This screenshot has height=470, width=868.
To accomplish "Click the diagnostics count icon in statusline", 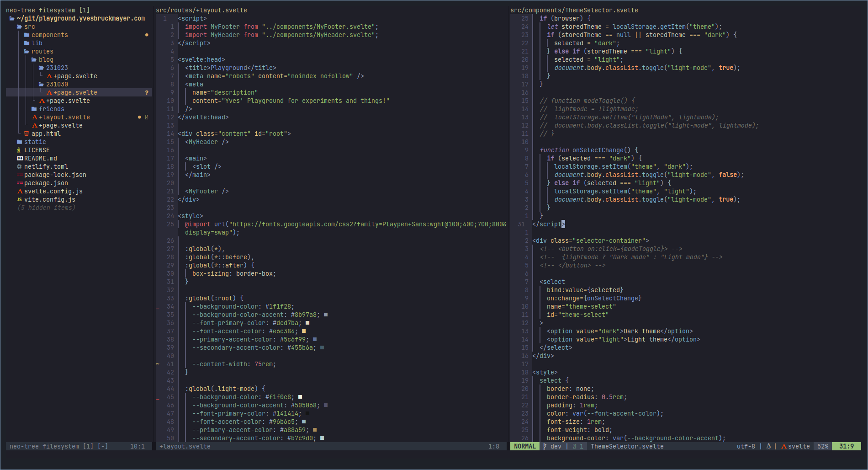I will click(x=574, y=447).
